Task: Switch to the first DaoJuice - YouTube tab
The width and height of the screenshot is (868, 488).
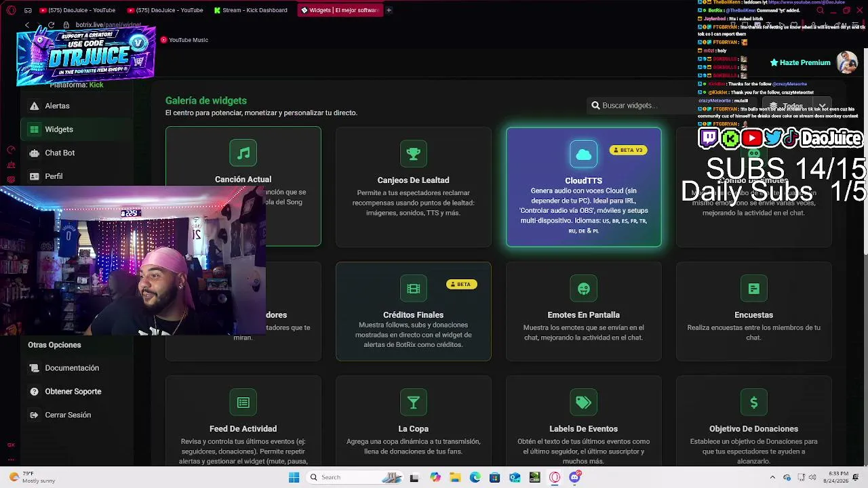Action: (x=77, y=10)
